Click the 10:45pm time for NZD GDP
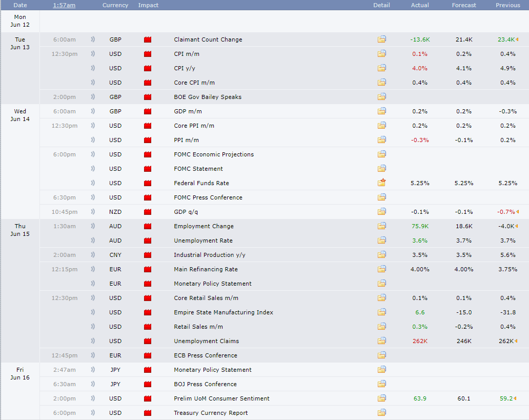The image size is (529, 420). tap(65, 212)
